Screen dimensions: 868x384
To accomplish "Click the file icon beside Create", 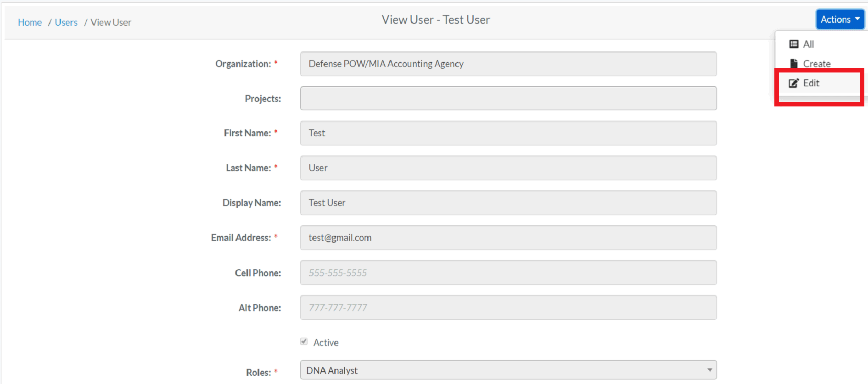I will point(794,63).
